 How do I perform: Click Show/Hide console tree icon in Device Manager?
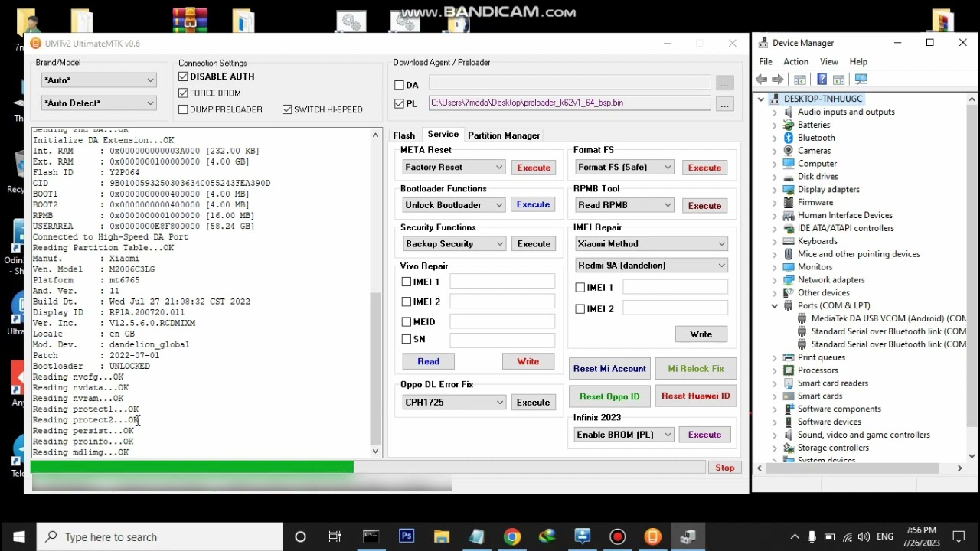point(800,80)
